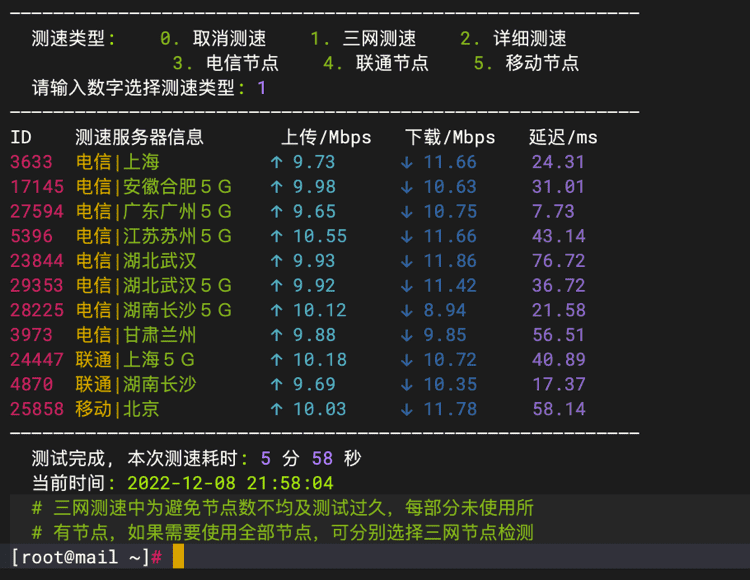Screen dimensions: 750x580
Task: Click timestamp 2022-12-08 21:58:04
Action: [x=231, y=483]
